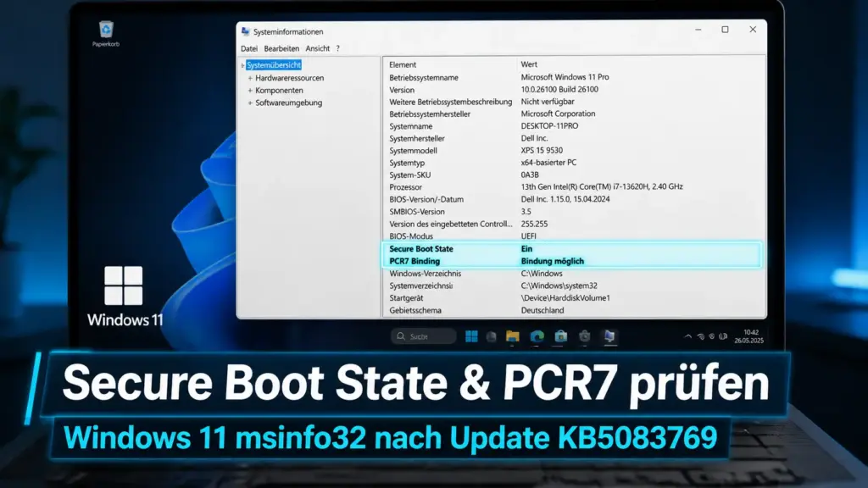Select Weitere Betriebssystembeschreibung row label
The height and width of the screenshot is (488, 868).
click(x=451, y=102)
